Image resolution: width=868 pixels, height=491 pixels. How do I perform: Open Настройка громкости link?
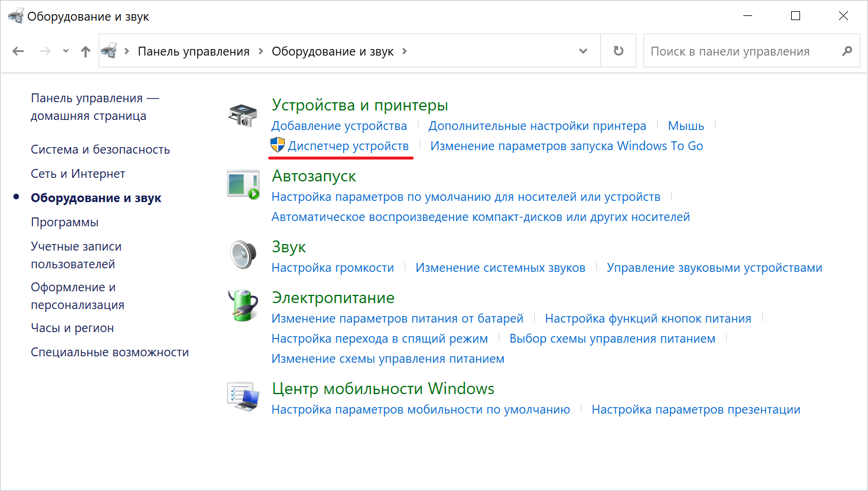pos(333,268)
